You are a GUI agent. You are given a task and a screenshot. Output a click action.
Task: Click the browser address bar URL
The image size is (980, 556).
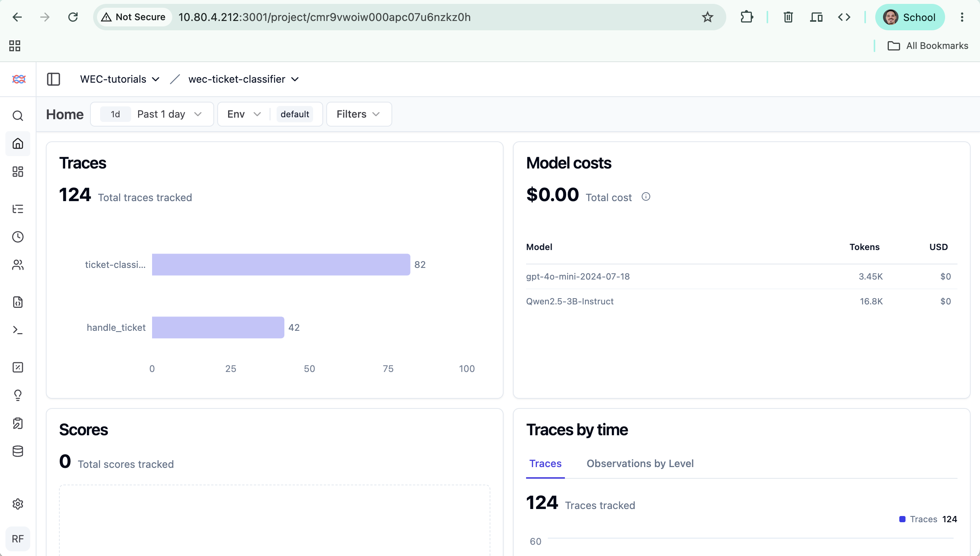pos(324,17)
